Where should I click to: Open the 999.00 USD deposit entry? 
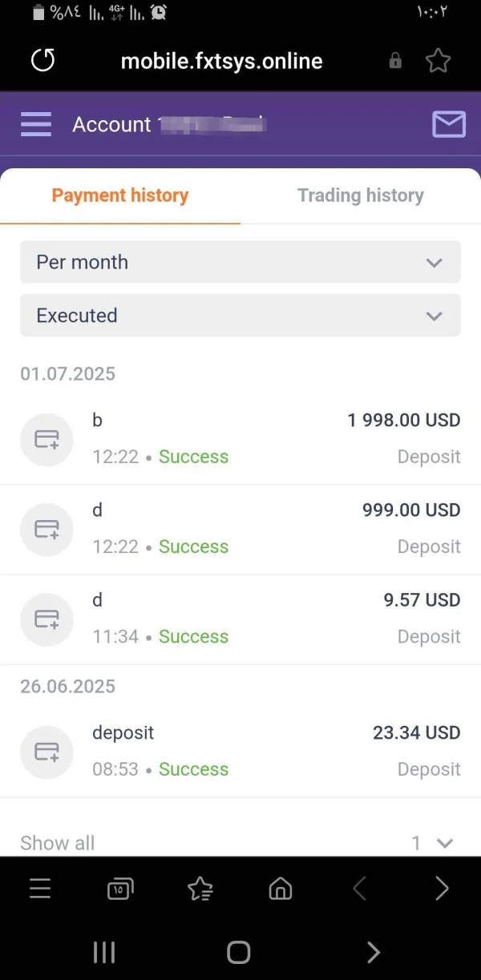click(240, 529)
